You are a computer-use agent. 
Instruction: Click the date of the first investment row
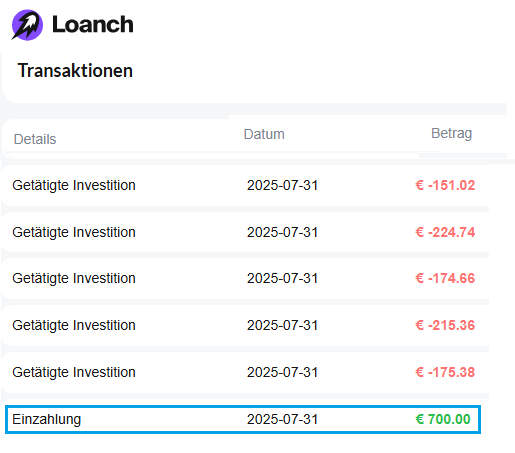pyautogui.click(x=282, y=185)
